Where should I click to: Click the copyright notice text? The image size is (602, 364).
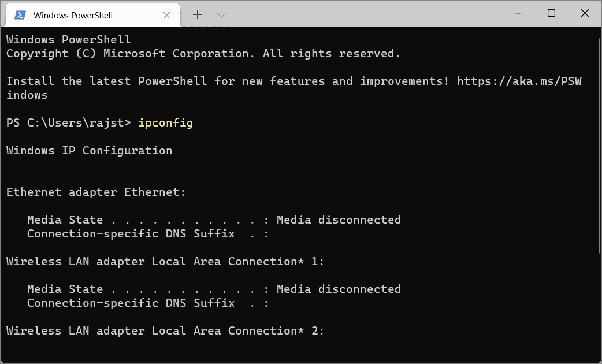point(202,53)
